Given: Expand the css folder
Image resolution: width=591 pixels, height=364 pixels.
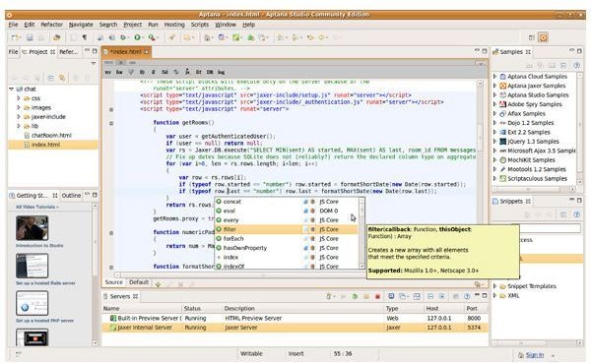Looking at the screenshot, I should (18, 98).
